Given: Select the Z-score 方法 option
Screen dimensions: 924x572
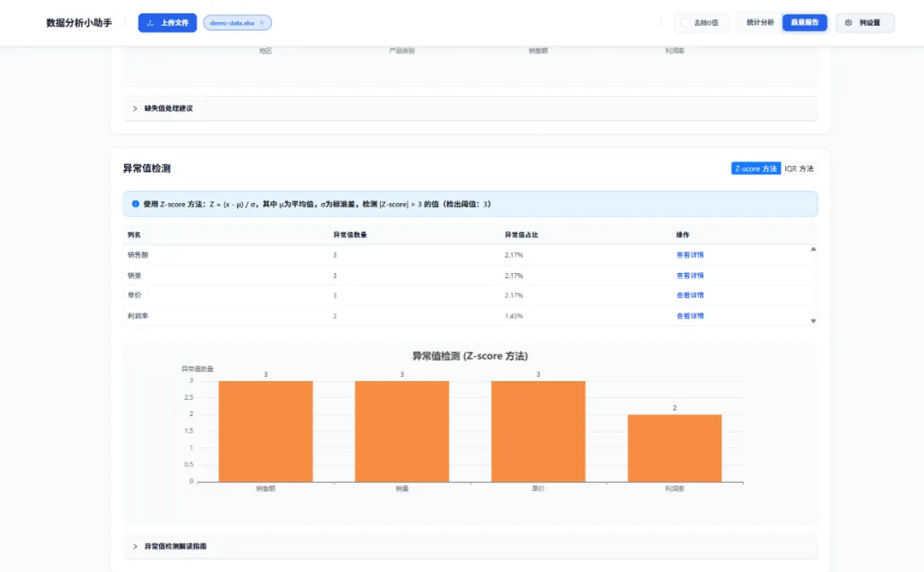Looking at the screenshot, I should click(x=755, y=169).
